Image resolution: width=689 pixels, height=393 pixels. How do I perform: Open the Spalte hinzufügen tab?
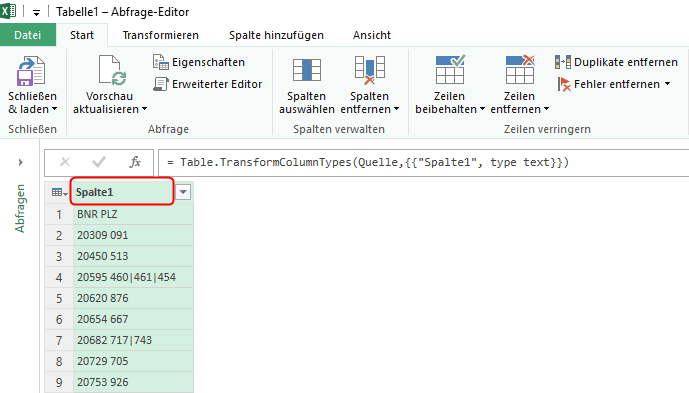tap(276, 35)
